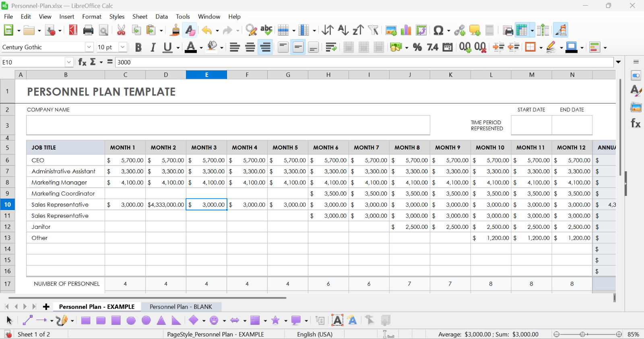This screenshot has height=339, width=644.
Task: Clear direct formatting icon
Action: click(x=190, y=30)
